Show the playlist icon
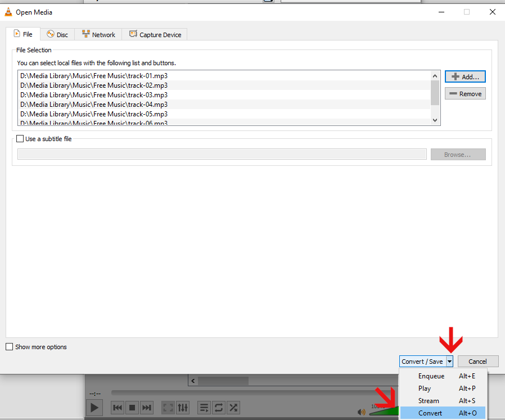Image resolution: width=505 pixels, height=420 pixels. tap(204, 407)
